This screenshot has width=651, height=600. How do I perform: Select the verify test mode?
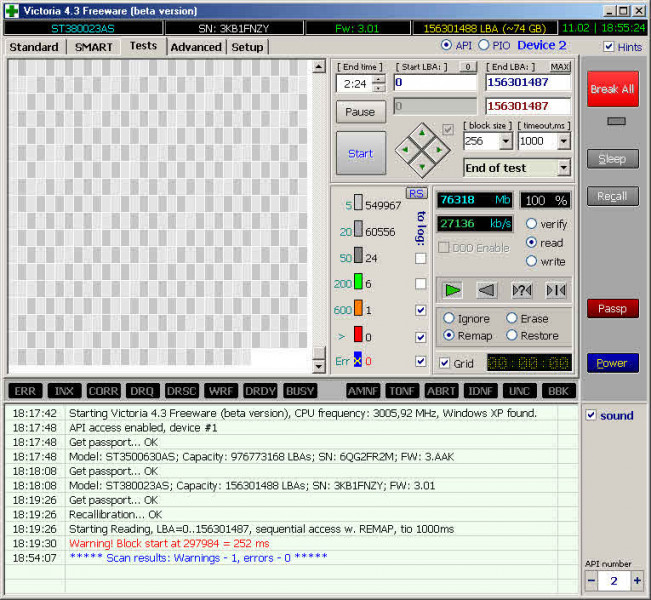(531, 224)
